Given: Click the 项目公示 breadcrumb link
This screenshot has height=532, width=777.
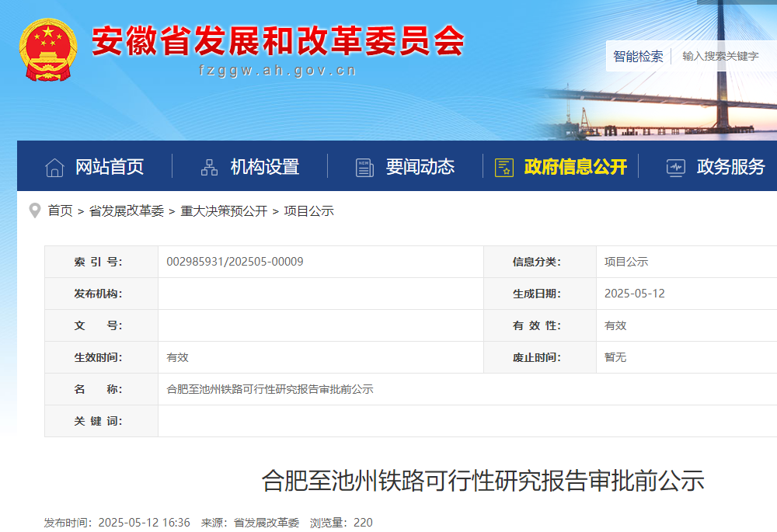Looking at the screenshot, I should click(308, 211).
